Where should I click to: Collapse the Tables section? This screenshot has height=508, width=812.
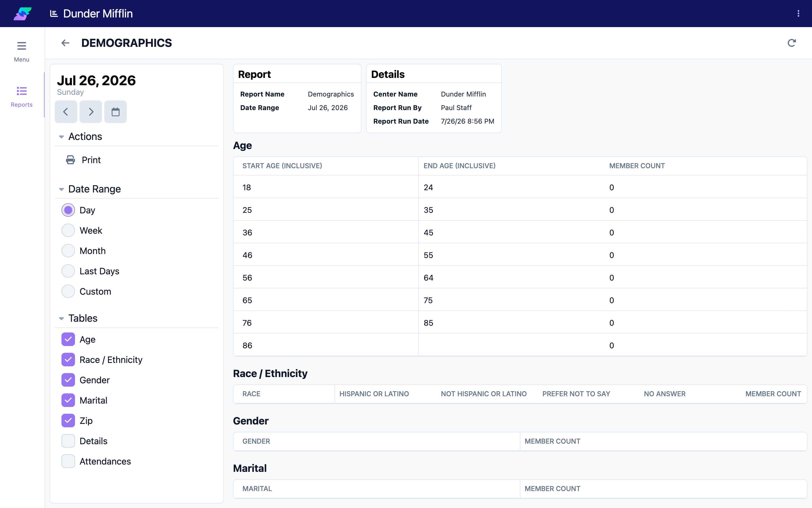point(61,319)
